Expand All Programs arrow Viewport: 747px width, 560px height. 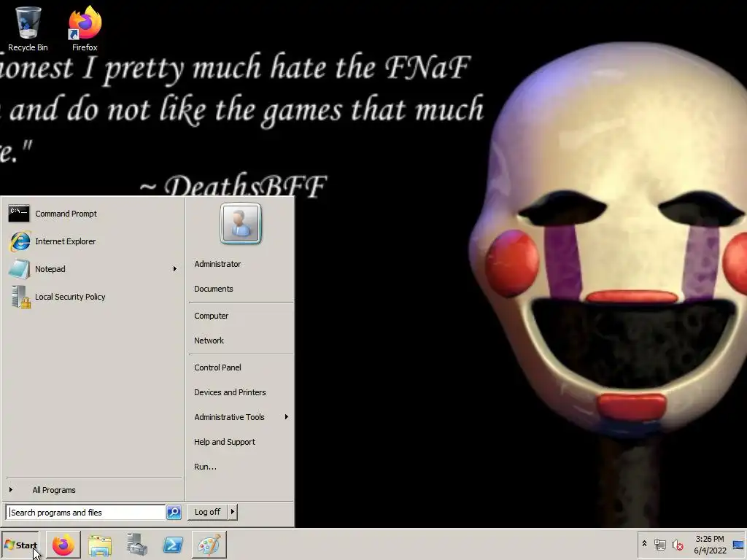(x=10, y=489)
